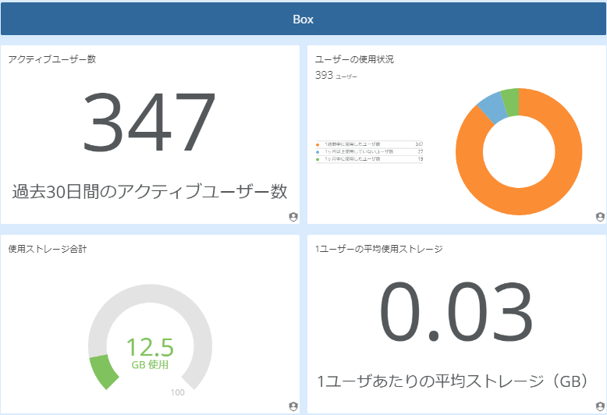Click user icon in 1ユーザーの平均使用ストレージ panel
607x415 pixels.
[x=599, y=406]
